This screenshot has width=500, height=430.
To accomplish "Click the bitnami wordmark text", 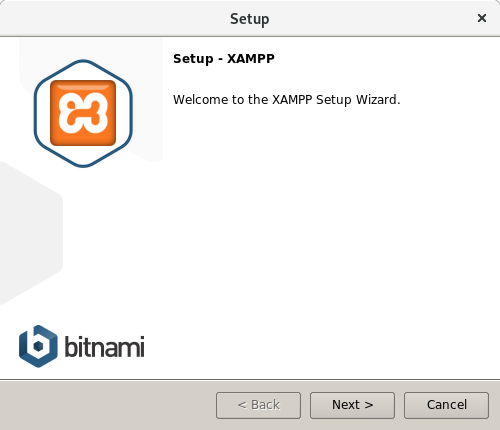I will 104,347.
